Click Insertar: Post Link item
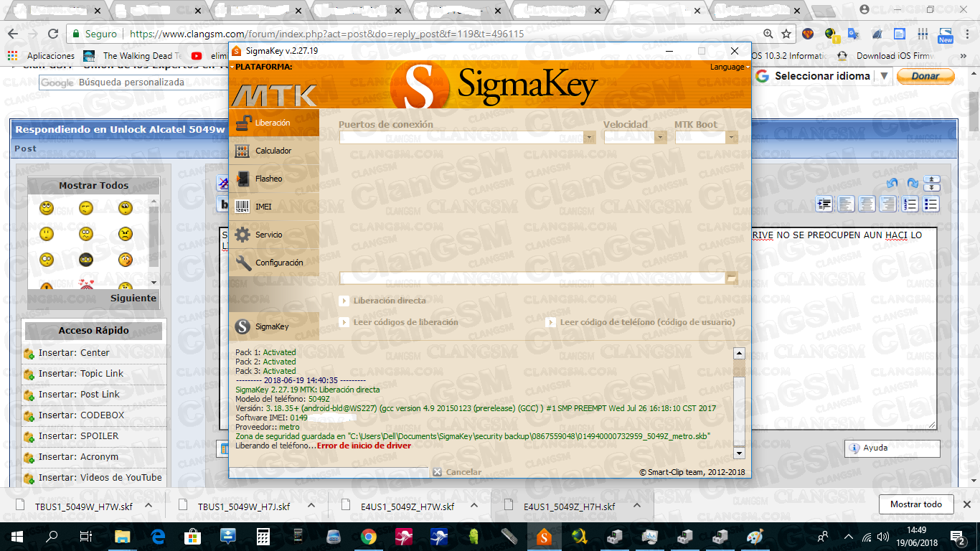Image resolution: width=980 pixels, height=551 pixels. pos(79,395)
